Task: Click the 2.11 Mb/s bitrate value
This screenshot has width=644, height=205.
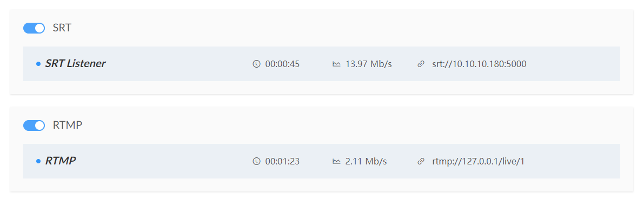Action: (x=366, y=161)
